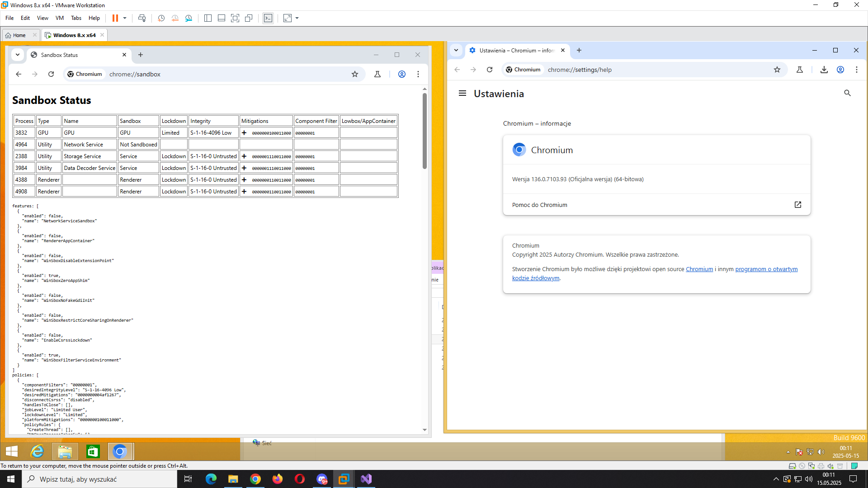Open dropdown arrow next to the VMware pause button

[125, 18]
